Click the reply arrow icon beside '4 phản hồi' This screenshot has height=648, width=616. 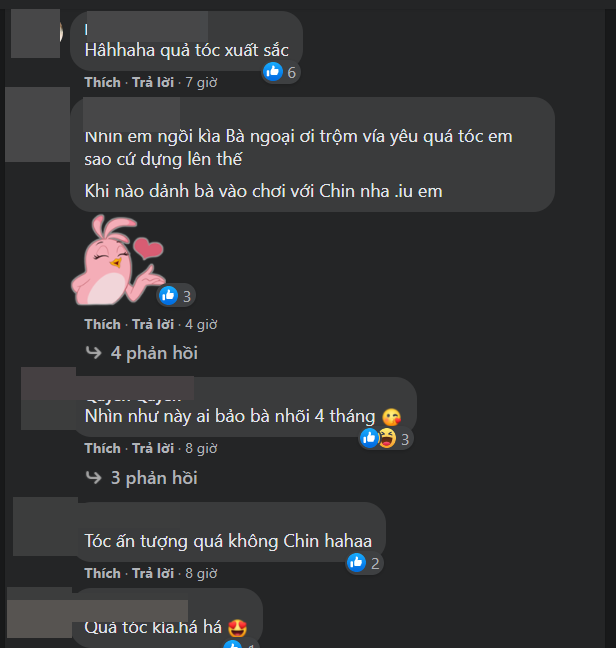tap(93, 353)
